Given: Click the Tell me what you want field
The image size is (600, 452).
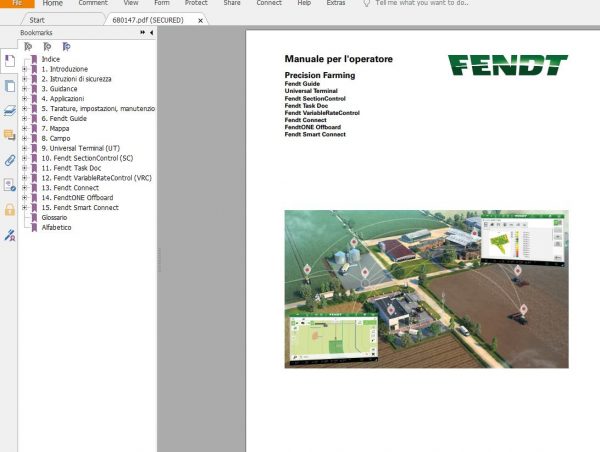Looking at the screenshot, I should coord(422,3).
